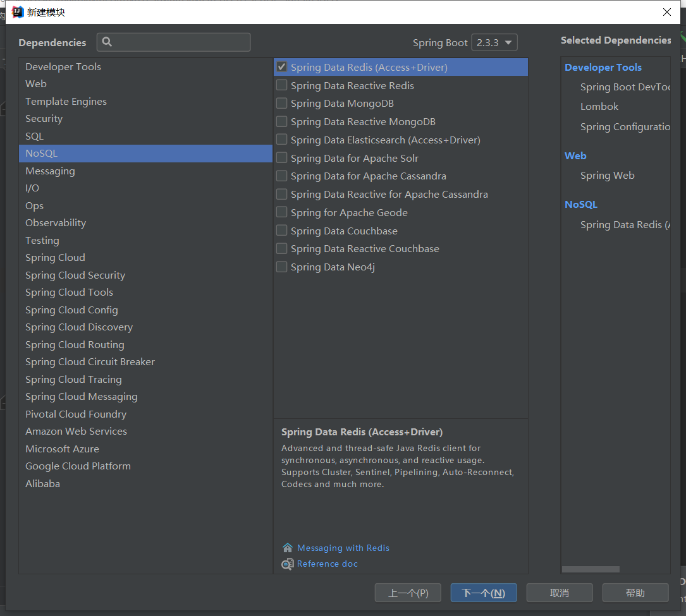Choose the Developer Tools category
686x616 pixels.
(63, 66)
